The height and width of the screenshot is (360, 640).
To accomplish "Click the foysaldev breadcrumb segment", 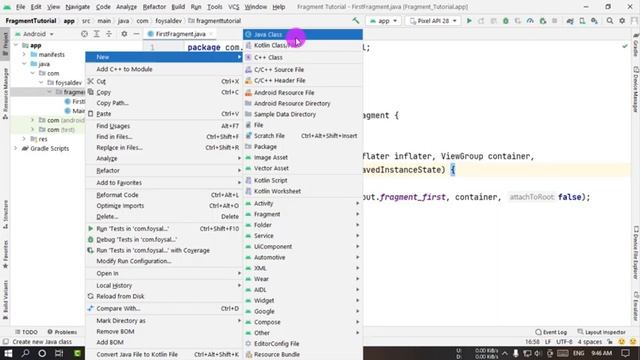I will coord(169,21).
